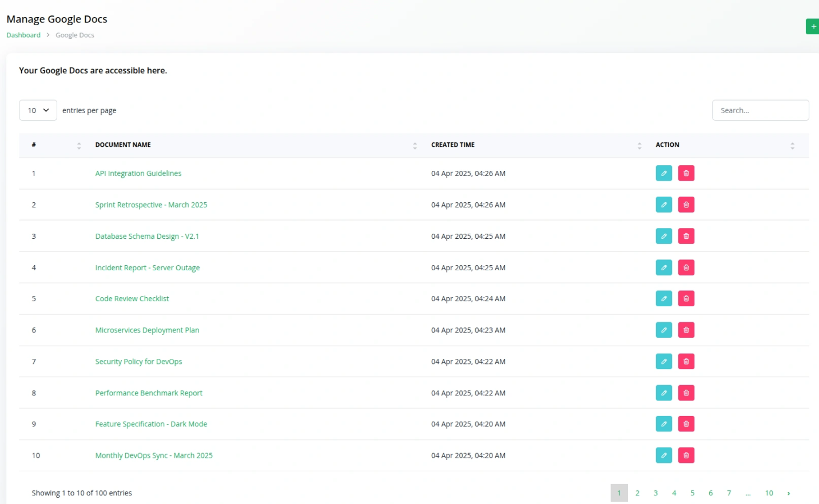This screenshot has height=504, width=819.
Task: Go to pagination page 5
Action: (x=692, y=493)
